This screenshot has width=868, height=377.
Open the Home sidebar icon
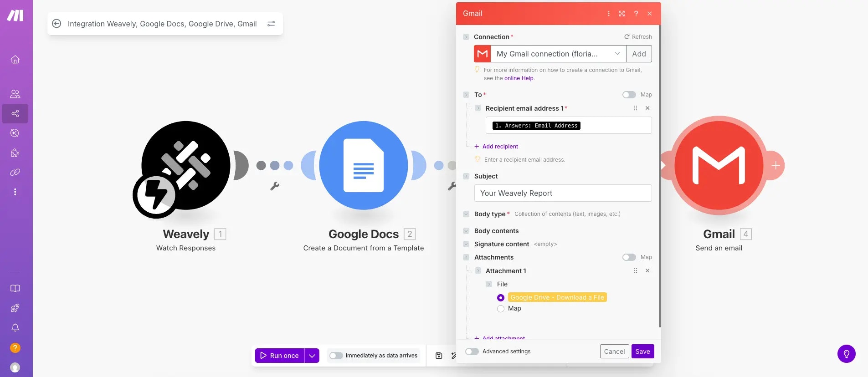[x=15, y=59]
